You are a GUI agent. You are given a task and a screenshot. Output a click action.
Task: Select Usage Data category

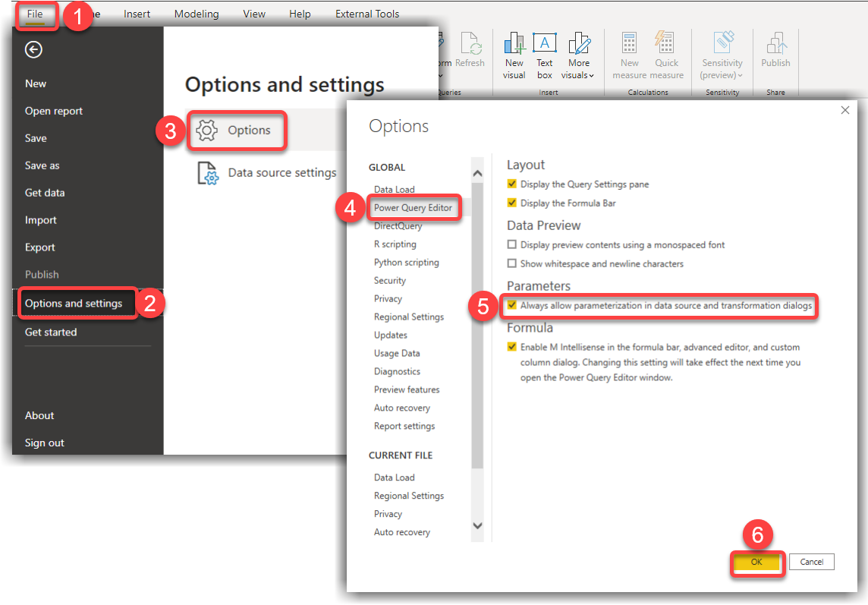(x=397, y=354)
